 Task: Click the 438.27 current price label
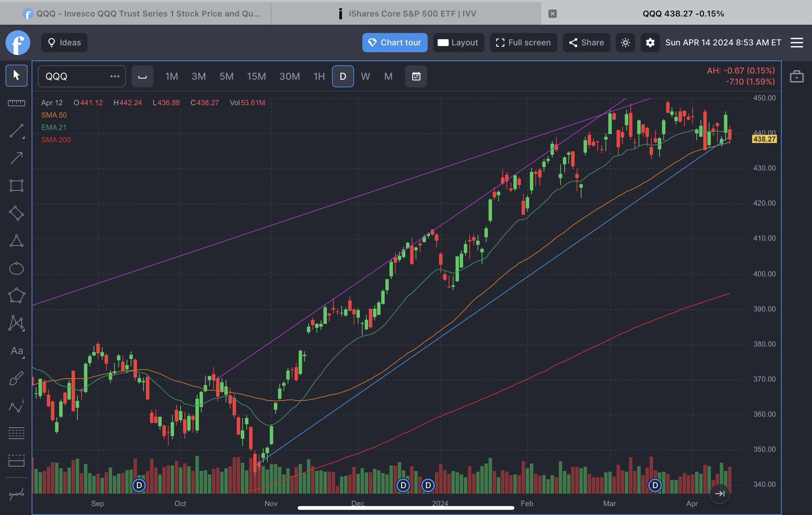click(x=764, y=139)
